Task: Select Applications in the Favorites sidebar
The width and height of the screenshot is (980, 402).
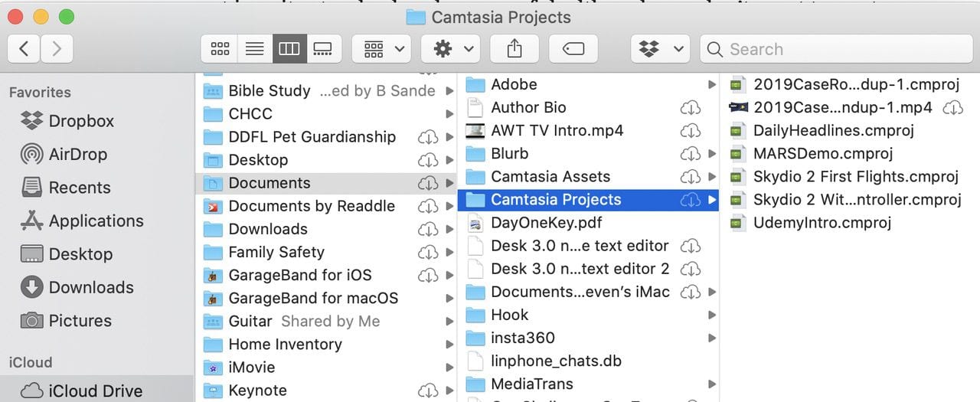Action: tap(96, 221)
